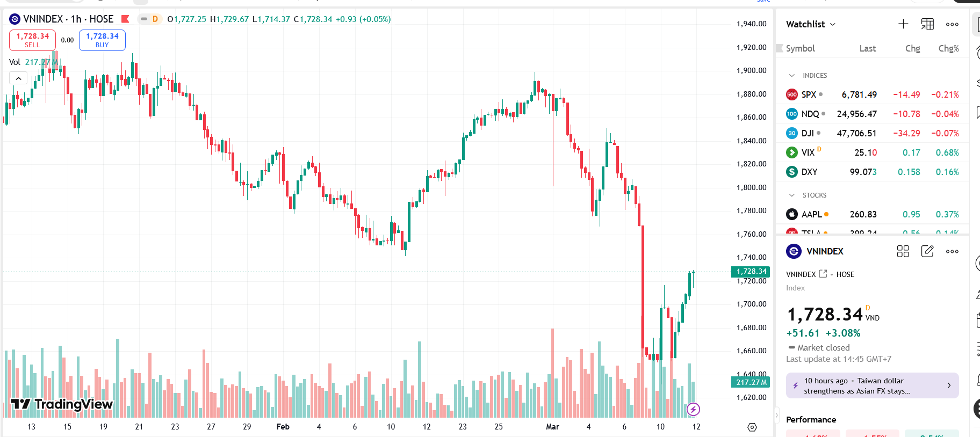The width and height of the screenshot is (980, 437).
Task: Collapse the INDICES section
Action: (791, 75)
